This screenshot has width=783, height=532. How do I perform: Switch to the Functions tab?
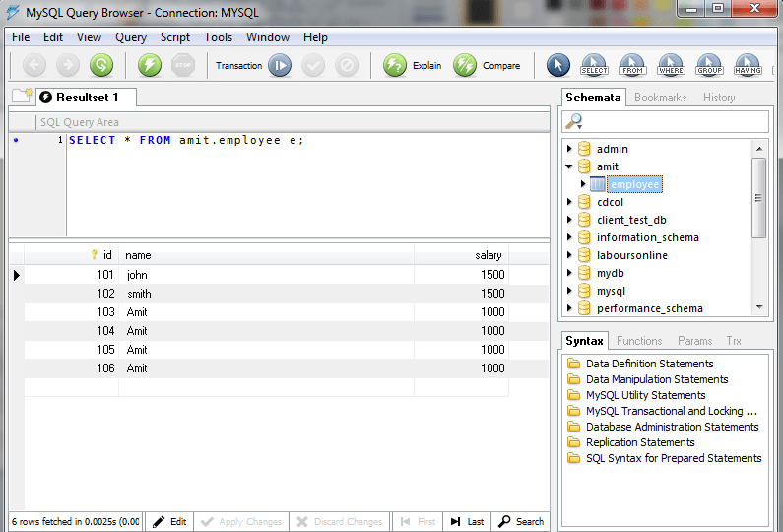coord(638,341)
